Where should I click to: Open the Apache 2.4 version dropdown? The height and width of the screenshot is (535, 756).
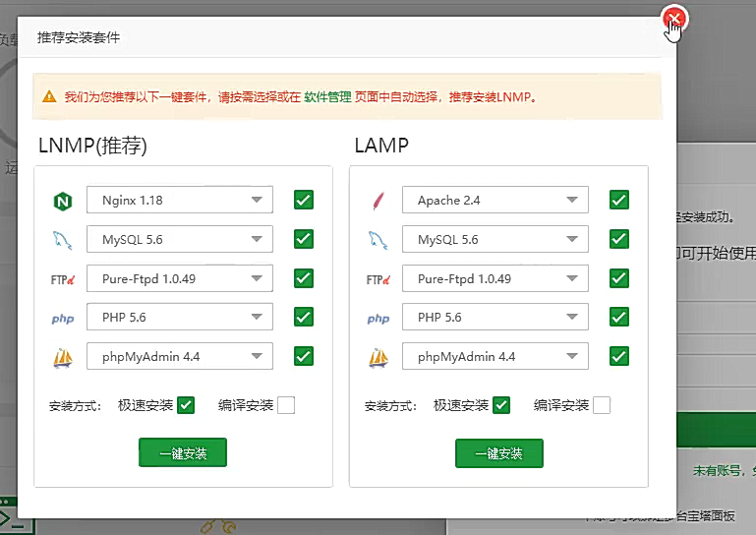pos(495,200)
